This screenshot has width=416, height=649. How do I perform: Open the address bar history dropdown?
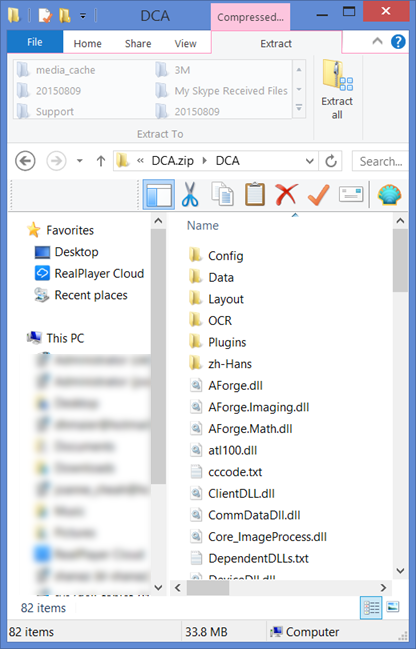309,161
